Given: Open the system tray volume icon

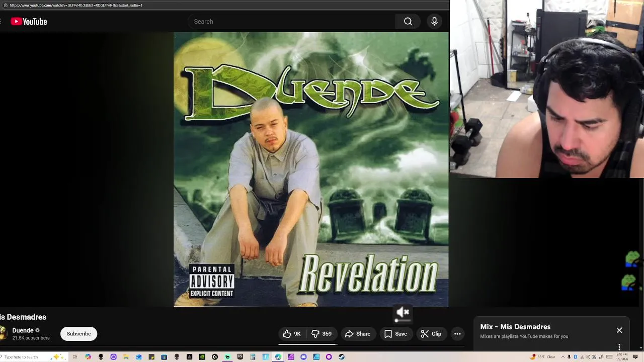Looking at the screenshot, I should click(x=588, y=357).
